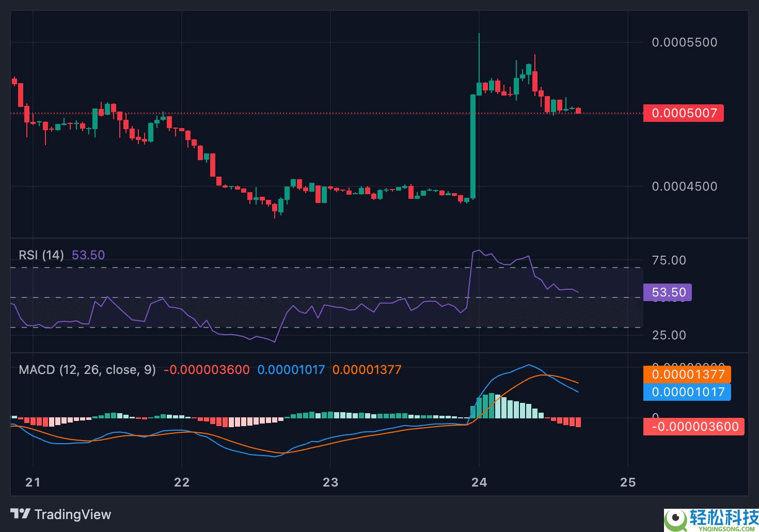Select the red -0.000003600 axis tag
This screenshot has width=759, height=532.
(693, 427)
